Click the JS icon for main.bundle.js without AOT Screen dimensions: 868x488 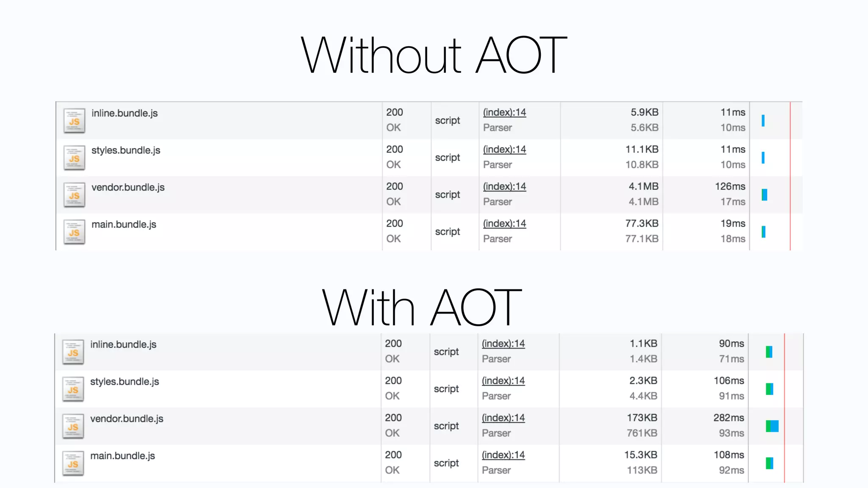pos(74,232)
